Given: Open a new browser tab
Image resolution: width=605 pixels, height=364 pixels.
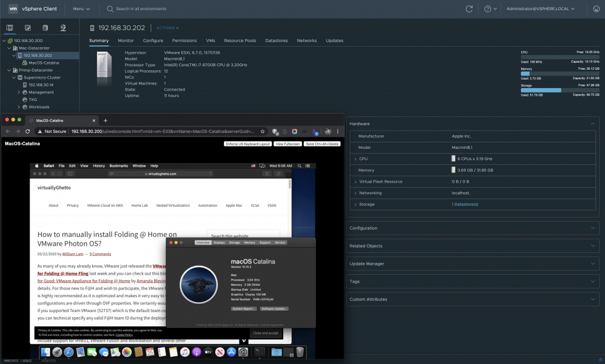Looking at the screenshot, I should pos(105,121).
